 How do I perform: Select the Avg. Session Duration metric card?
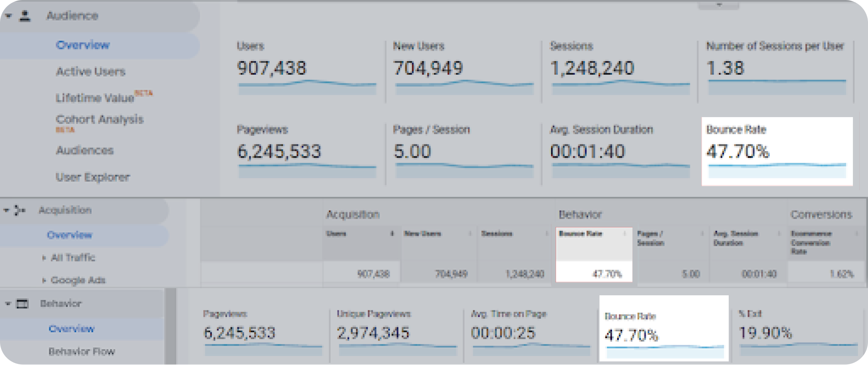[x=619, y=151]
